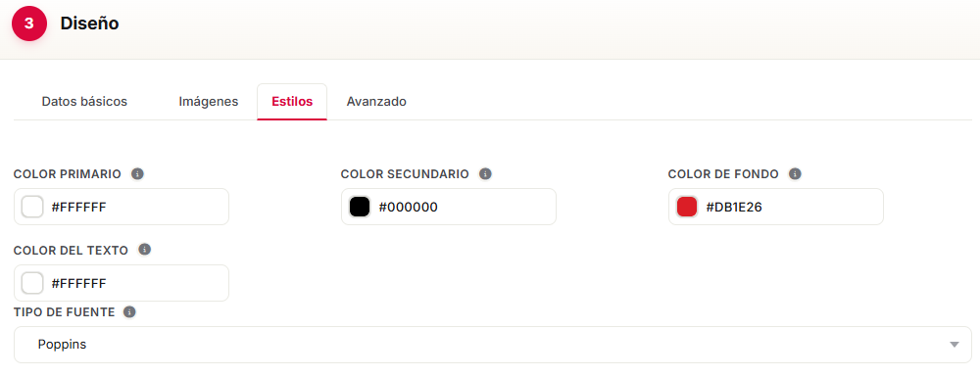Open the black Color Secundario swatch

tap(360, 208)
